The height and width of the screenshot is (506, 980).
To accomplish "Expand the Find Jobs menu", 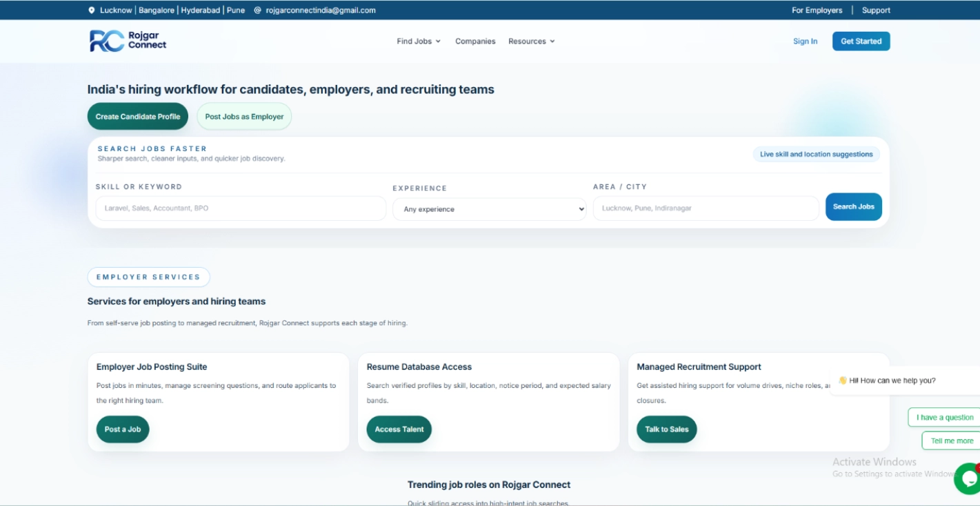I will [419, 41].
